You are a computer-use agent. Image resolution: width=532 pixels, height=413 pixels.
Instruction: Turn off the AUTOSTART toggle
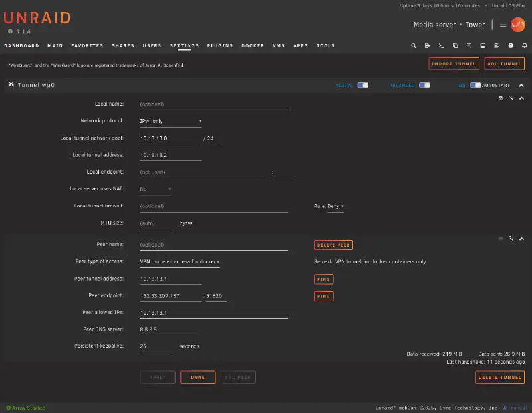point(475,85)
